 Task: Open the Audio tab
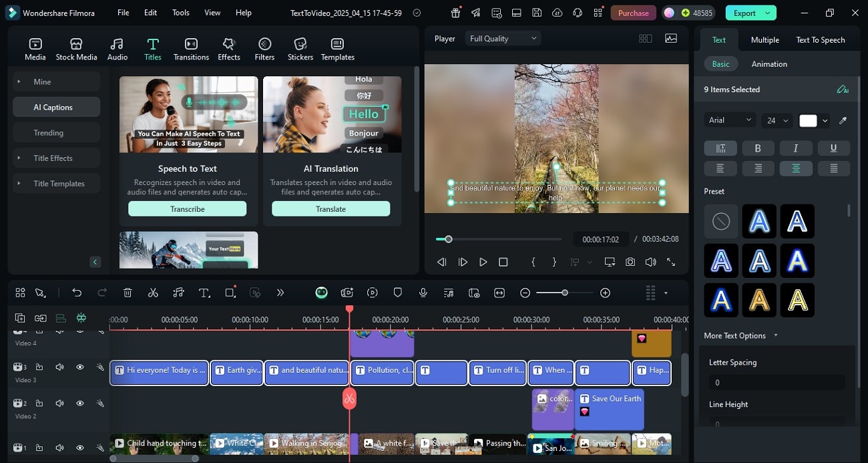pyautogui.click(x=118, y=49)
